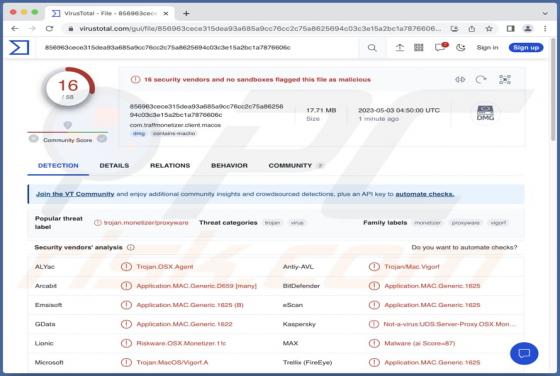Open the Join the VT Community link
This screenshot has width=560, height=376.
pos(75,194)
